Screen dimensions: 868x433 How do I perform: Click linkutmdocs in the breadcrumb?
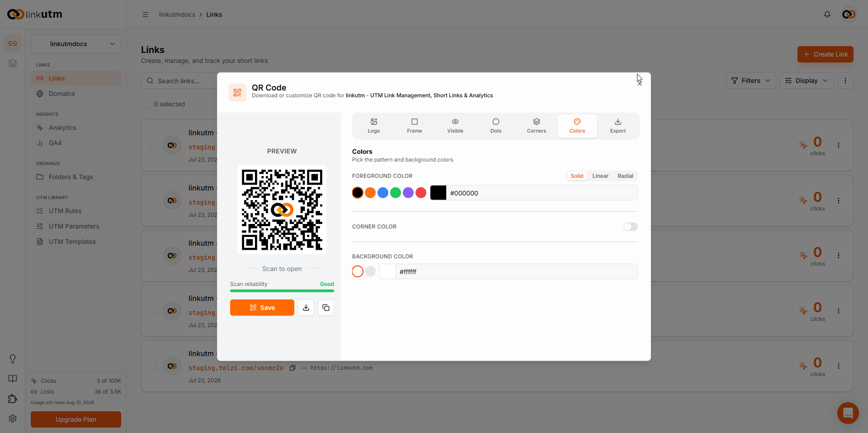coord(177,14)
